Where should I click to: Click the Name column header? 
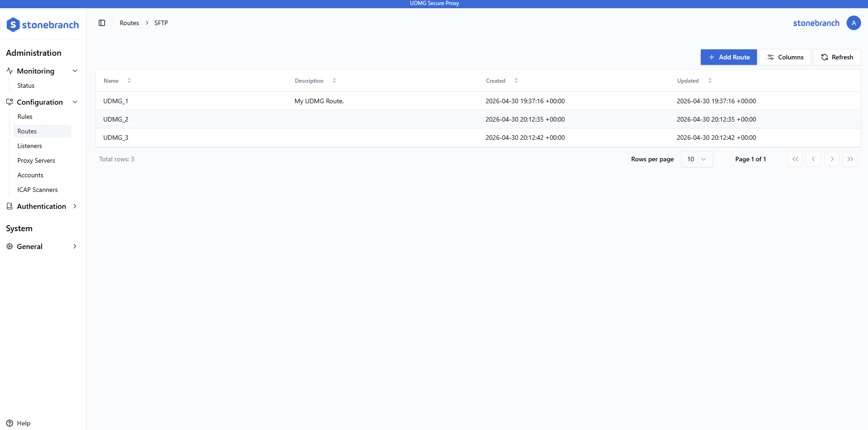(x=111, y=81)
